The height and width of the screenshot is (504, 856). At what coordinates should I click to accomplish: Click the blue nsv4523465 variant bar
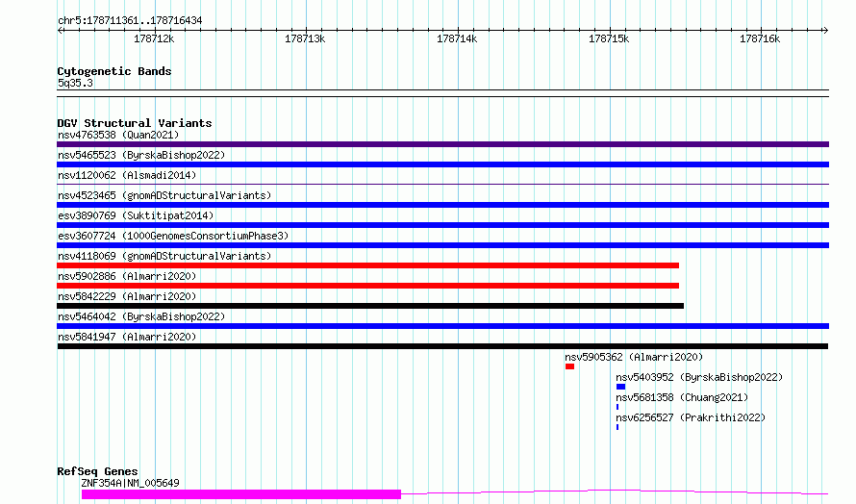click(442, 205)
